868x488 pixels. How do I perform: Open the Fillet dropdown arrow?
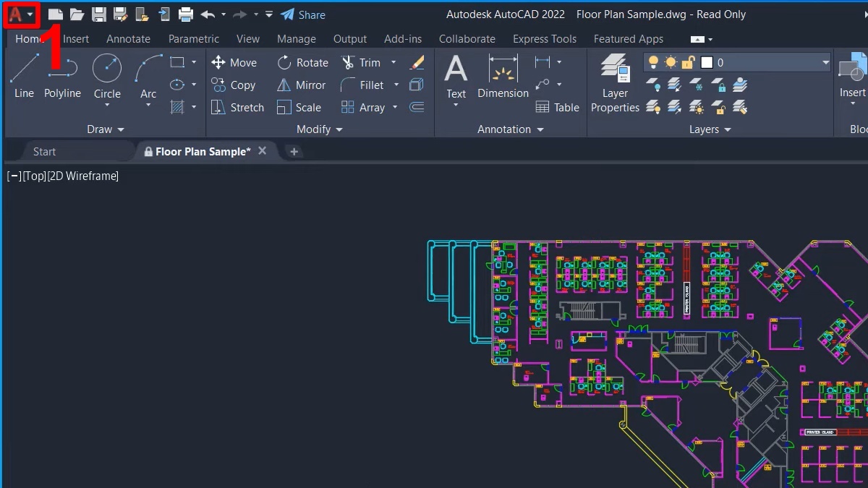pos(396,85)
